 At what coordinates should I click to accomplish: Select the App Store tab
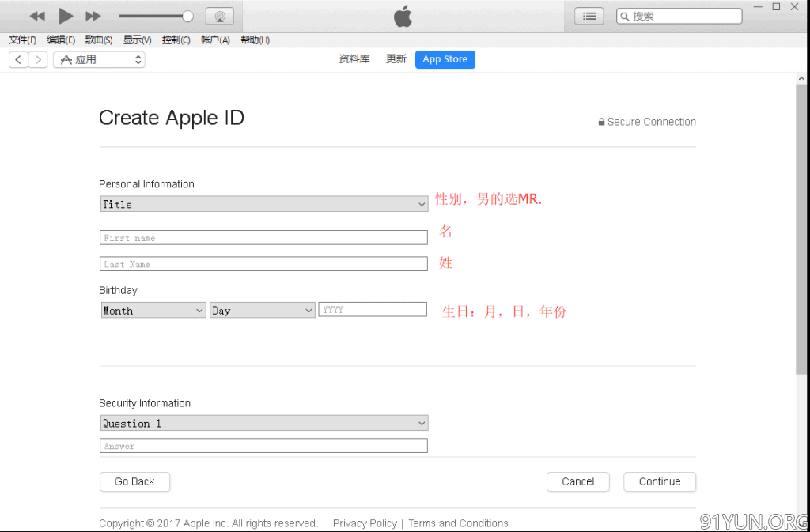coord(445,59)
